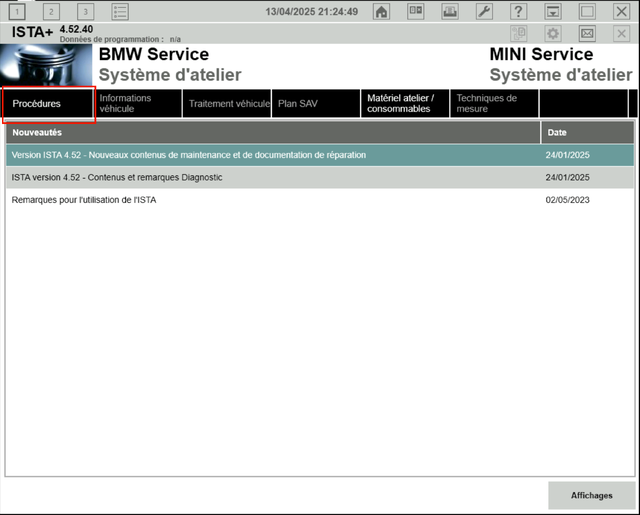Click the grayed X icon in second row
The image size is (640, 515).
click(x=621, y=33)
